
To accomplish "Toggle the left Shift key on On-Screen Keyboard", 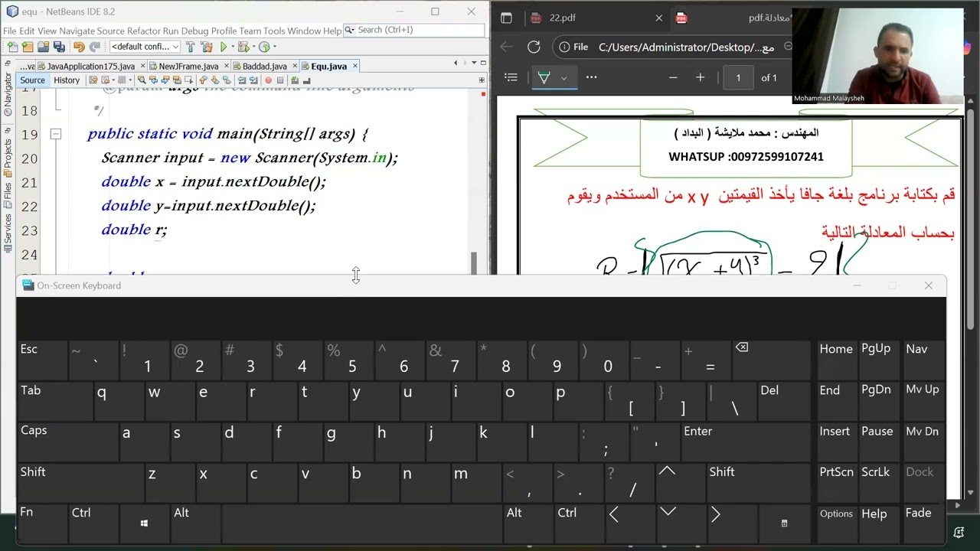I will (x=80, y=481).
